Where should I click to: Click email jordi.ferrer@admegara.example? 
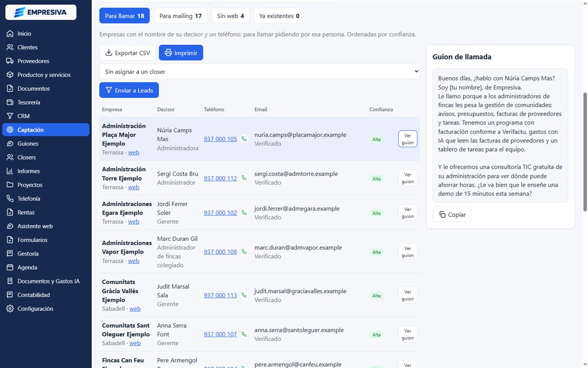click(x=297, y=209)
